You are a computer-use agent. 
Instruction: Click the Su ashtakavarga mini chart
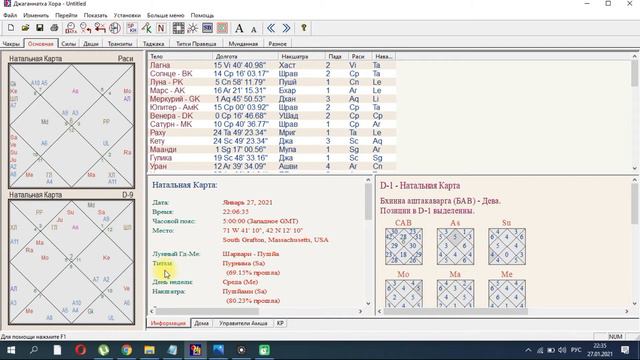[x=507, y=247]
